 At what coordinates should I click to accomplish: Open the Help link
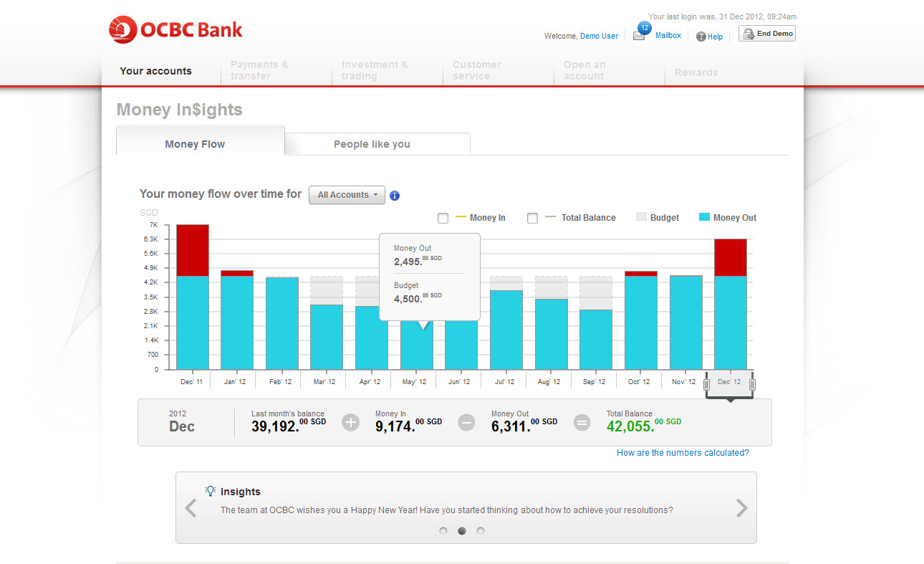click(x=715, y=37)
